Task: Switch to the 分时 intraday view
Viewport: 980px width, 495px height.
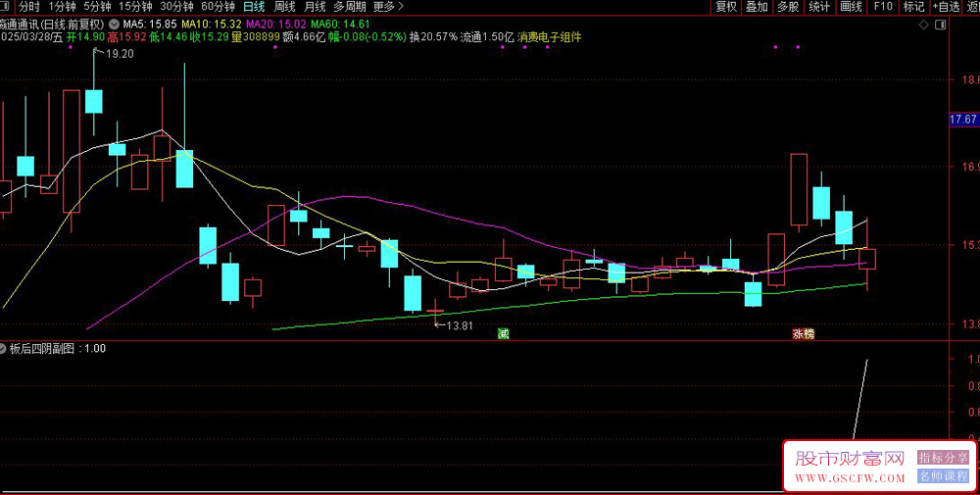Action: 28,7
